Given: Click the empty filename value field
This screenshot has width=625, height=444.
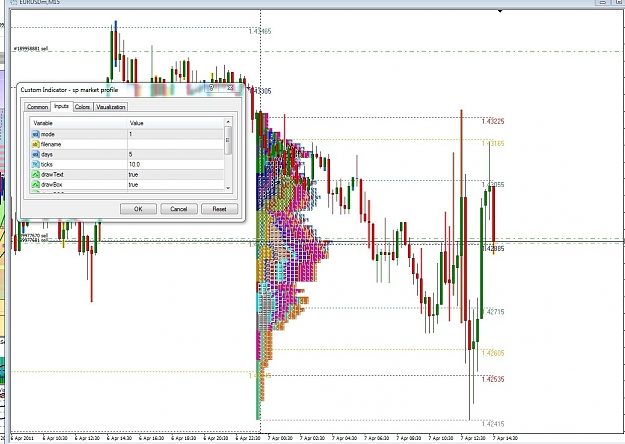Looking at the screenshot, I should point(175,144).
